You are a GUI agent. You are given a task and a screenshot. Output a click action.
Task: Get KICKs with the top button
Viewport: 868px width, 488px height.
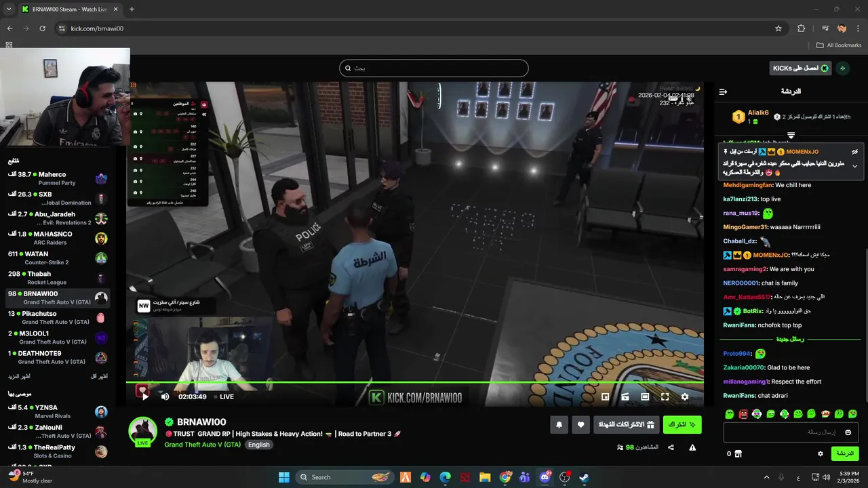coord(800,68)
